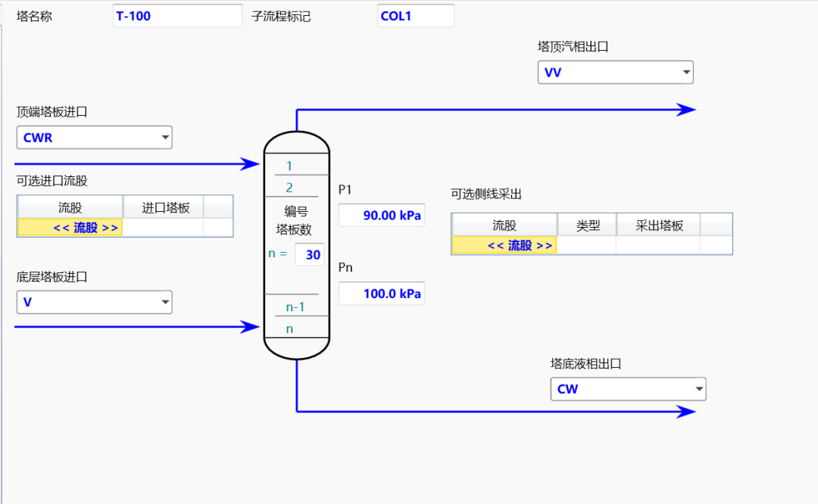Screen dimensions: 818x504
Task: Click the 采出塔板 column header
Action: point(657,224)
